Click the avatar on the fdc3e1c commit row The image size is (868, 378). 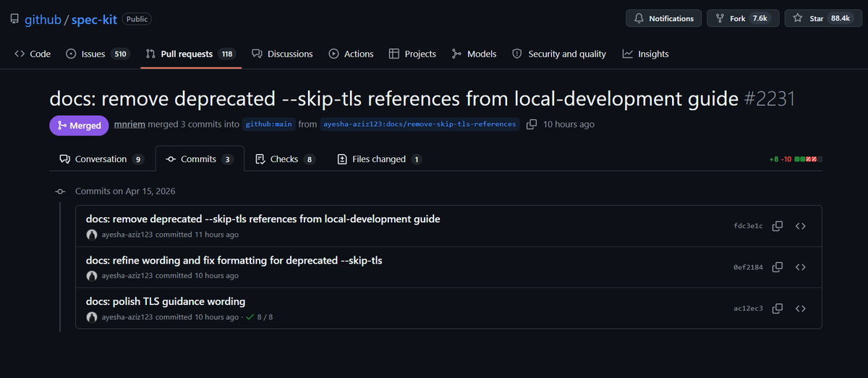(92, 235)
